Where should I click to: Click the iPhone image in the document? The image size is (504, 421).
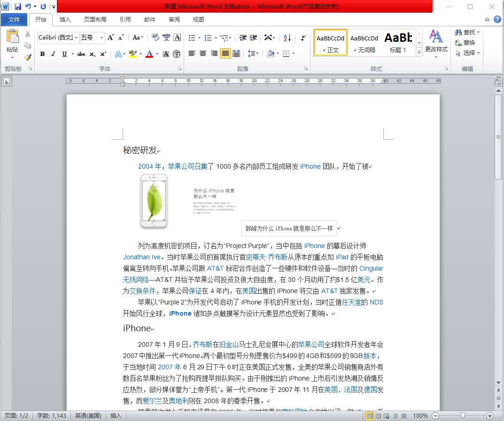154,201
